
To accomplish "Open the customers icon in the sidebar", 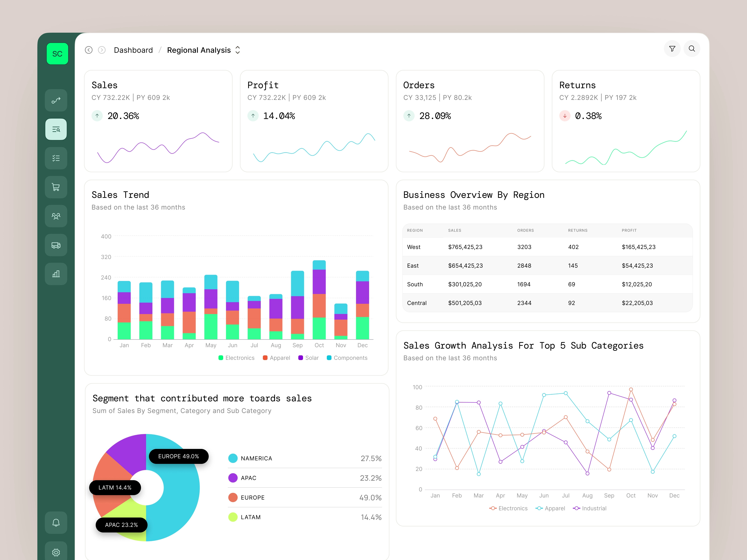I will coord(56,216).
